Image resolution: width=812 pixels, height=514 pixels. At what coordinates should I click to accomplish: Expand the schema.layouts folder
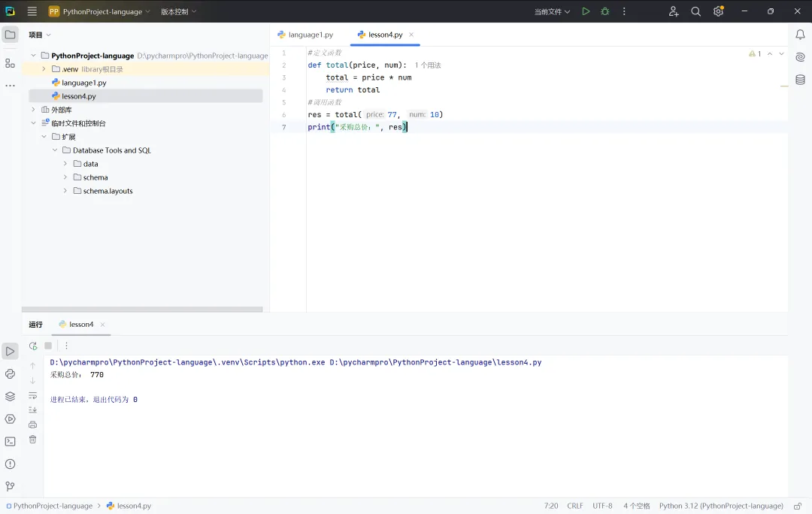tap(65, 190)
